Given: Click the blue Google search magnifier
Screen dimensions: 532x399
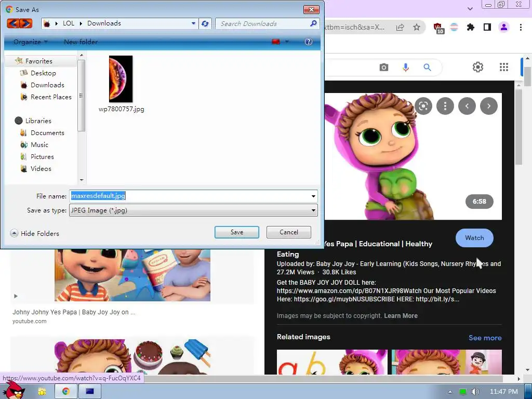Looking at the screenshot, I should (428, 67).
